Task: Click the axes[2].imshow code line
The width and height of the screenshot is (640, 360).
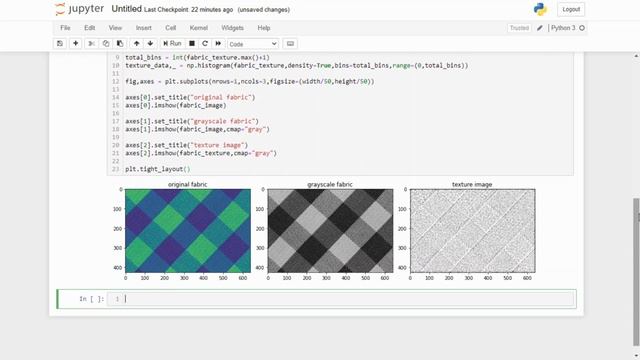Action: [x=200, y=153]
